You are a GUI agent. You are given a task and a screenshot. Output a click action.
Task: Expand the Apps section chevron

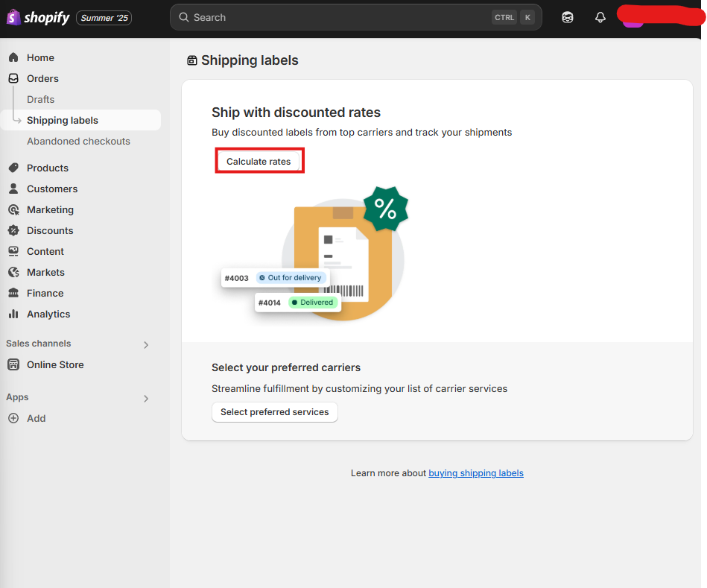(146, 399)
